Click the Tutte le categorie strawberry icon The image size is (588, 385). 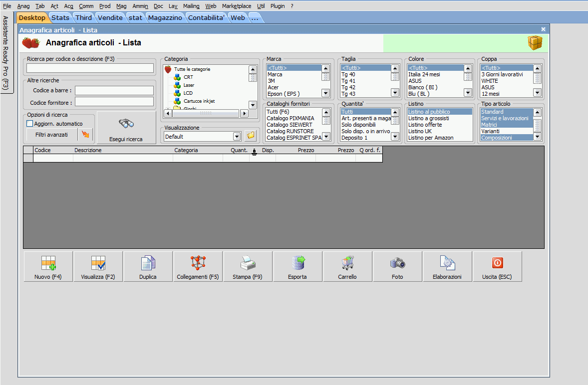(x=168, y=69)
